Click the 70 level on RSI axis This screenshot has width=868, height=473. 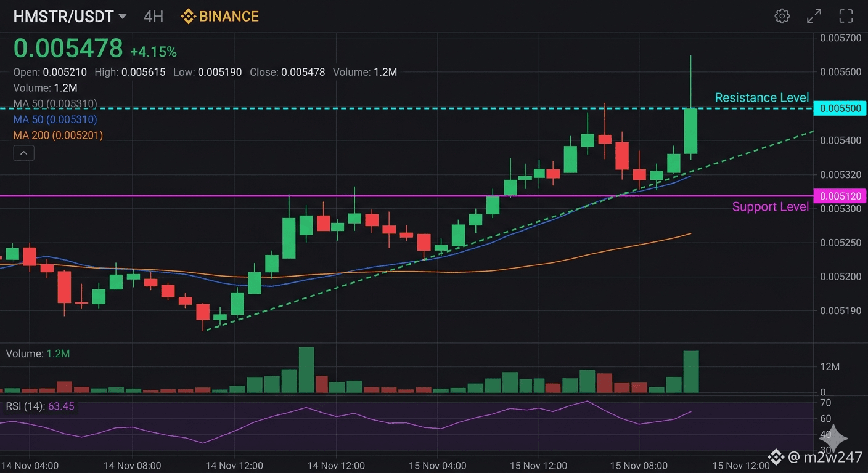click(x=825, y=403)
